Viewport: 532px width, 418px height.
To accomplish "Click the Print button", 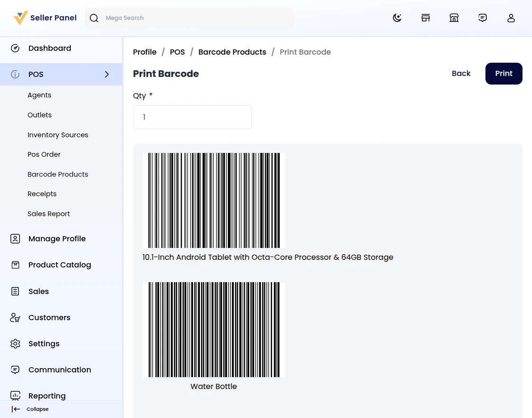I will tap(504, 74).
